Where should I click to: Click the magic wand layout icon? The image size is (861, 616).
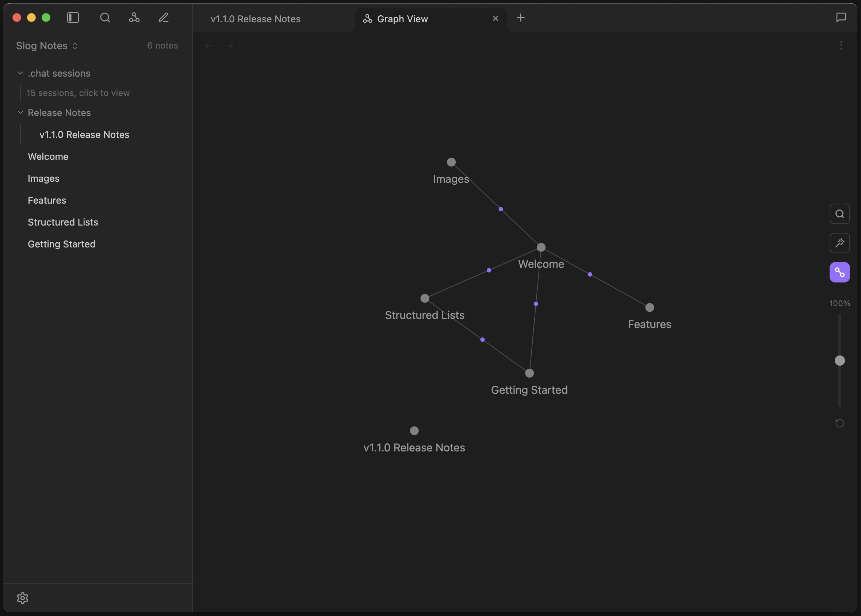click(839, 243)
